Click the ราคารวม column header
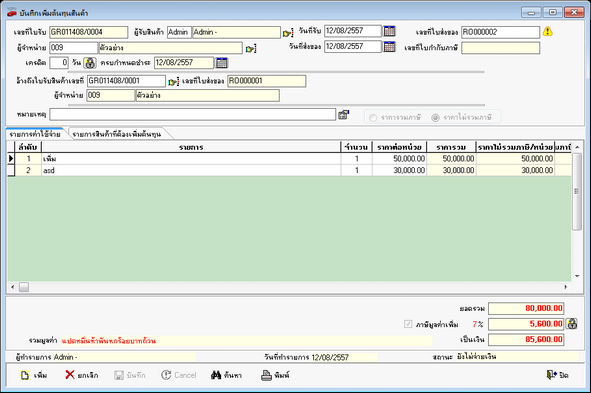This screenshot has width=591, height=393. click(x=451, y=147)
